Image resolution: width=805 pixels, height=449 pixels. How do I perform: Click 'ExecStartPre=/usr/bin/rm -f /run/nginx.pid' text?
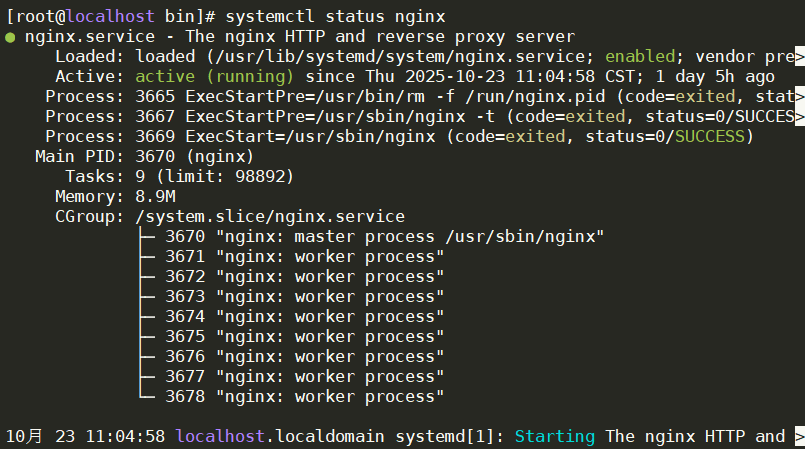coord(395,96)
